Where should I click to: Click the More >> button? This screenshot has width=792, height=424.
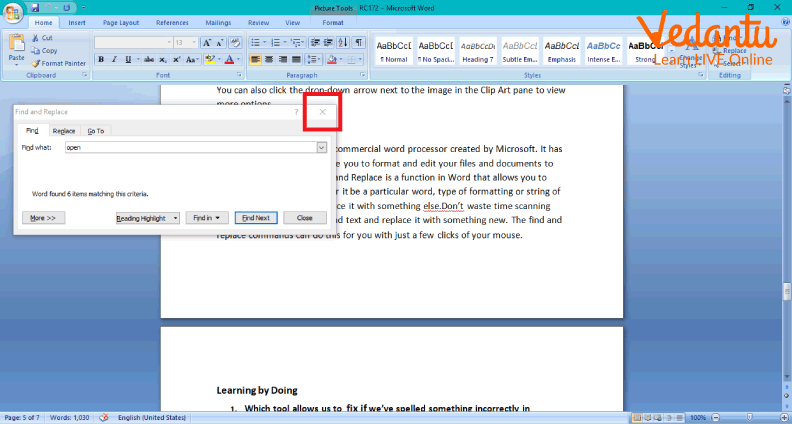tap(42, 217)
